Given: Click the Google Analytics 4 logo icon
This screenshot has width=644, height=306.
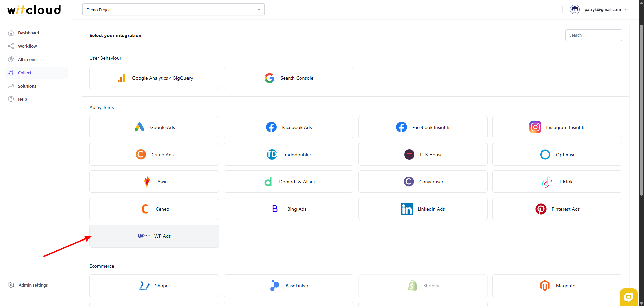Looking at the screenshot, I should pyautogui.click(x=122, y=78).
